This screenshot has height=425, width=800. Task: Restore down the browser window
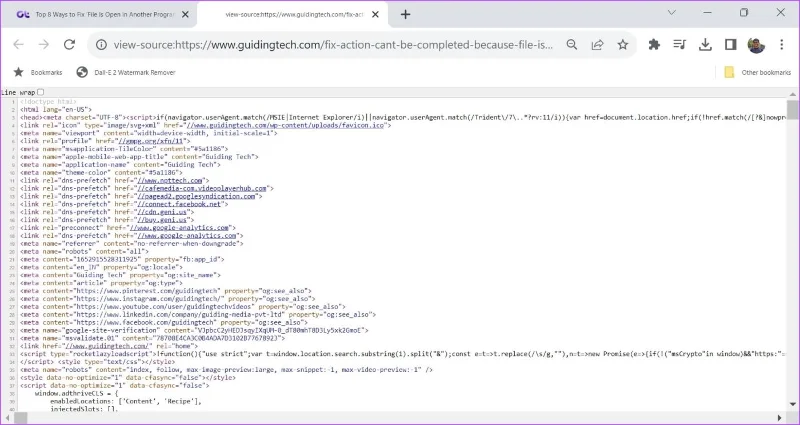744,12
